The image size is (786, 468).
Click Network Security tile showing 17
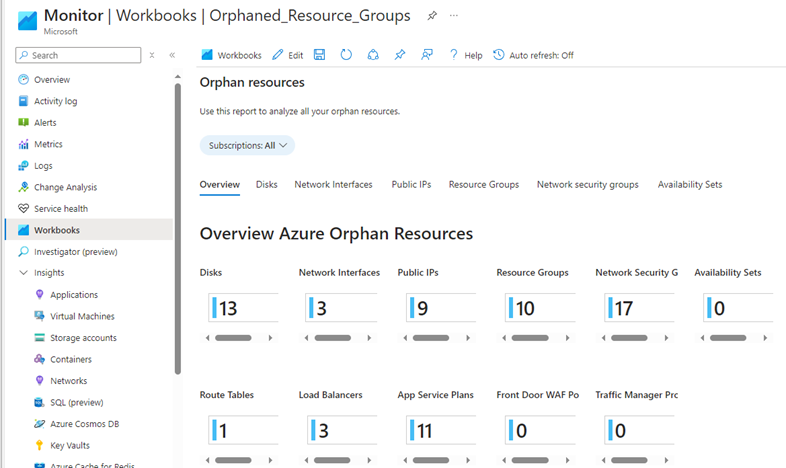(x=639, y=308)
